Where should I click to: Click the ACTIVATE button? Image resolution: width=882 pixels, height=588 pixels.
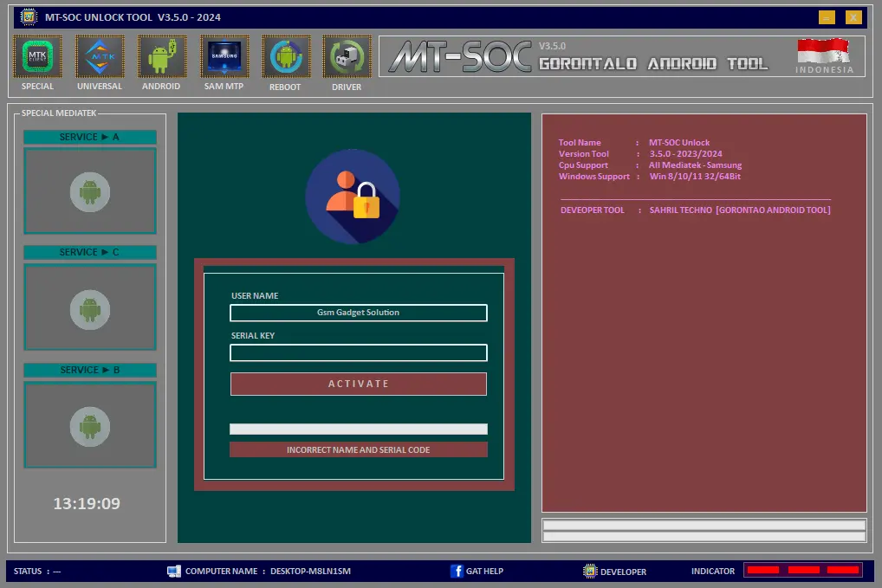pyautogui.click(x=359, y=384)
